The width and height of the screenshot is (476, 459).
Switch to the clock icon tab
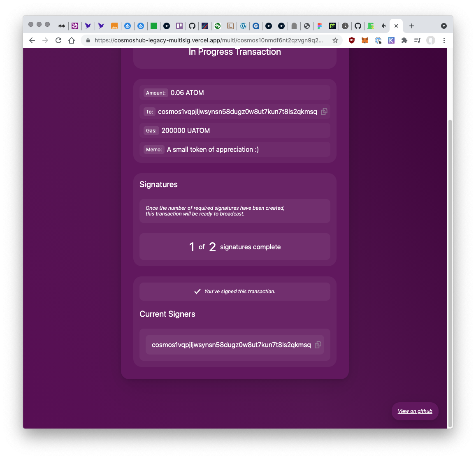coord(345,26)
